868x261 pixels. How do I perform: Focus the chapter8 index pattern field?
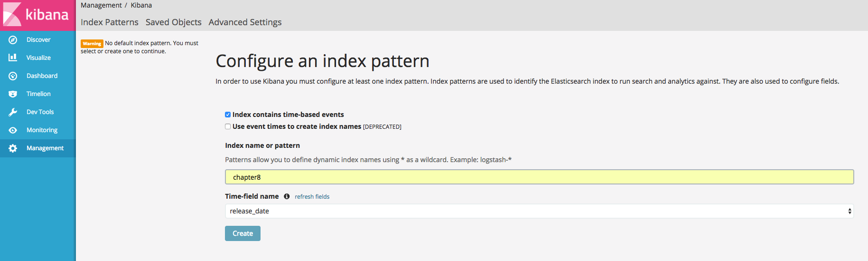click(539, 177)
